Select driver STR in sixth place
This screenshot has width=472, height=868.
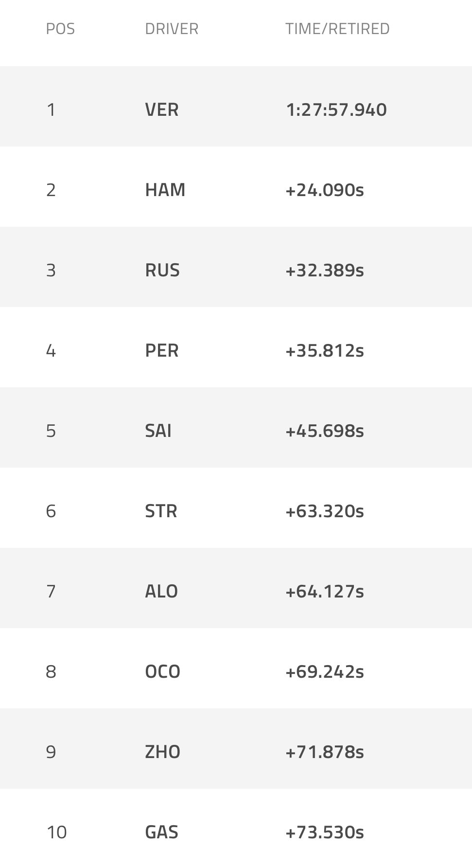161,511
